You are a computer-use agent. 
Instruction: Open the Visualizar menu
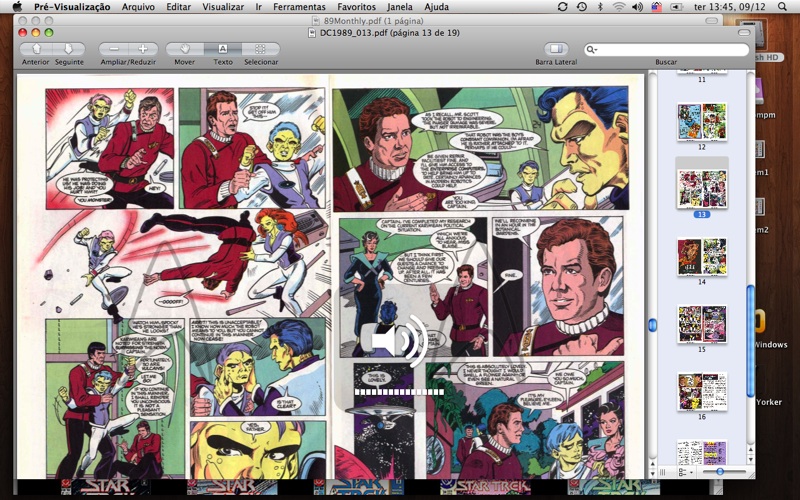(x=223, y=7)
